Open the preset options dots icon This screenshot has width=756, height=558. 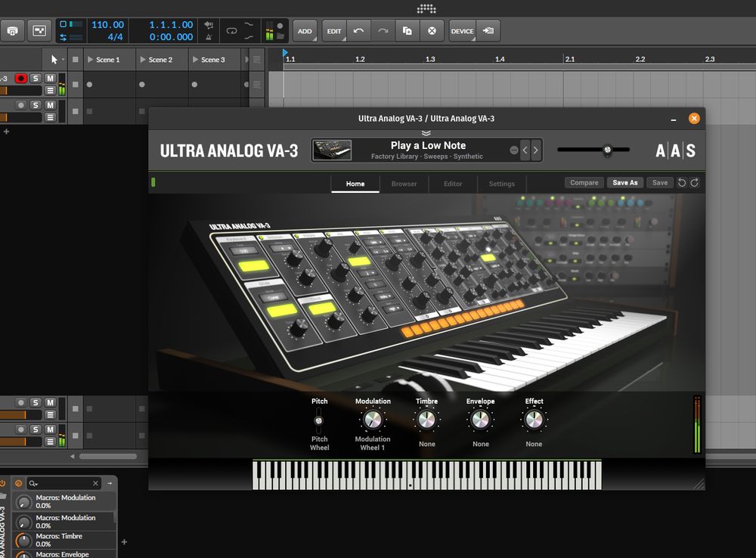(x=514, y=150)
